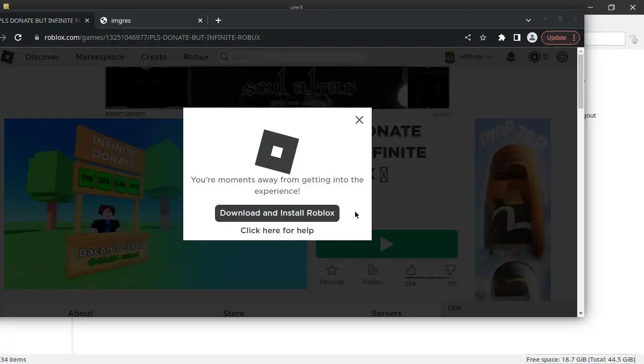Image resolution: width=644 pixels, height=364 pixels.
Task: Click the file manager free space status
Action: pyautogui.click(x=581, y=359)
